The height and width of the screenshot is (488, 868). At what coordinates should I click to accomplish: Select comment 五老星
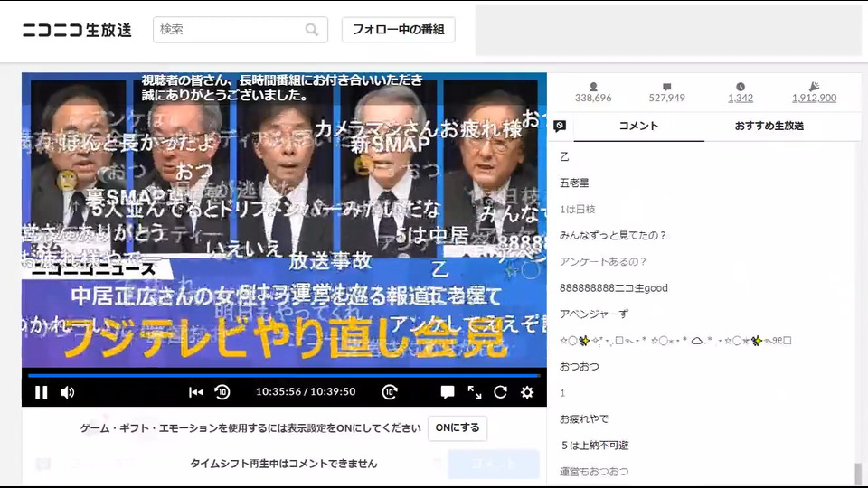[574, 183]
